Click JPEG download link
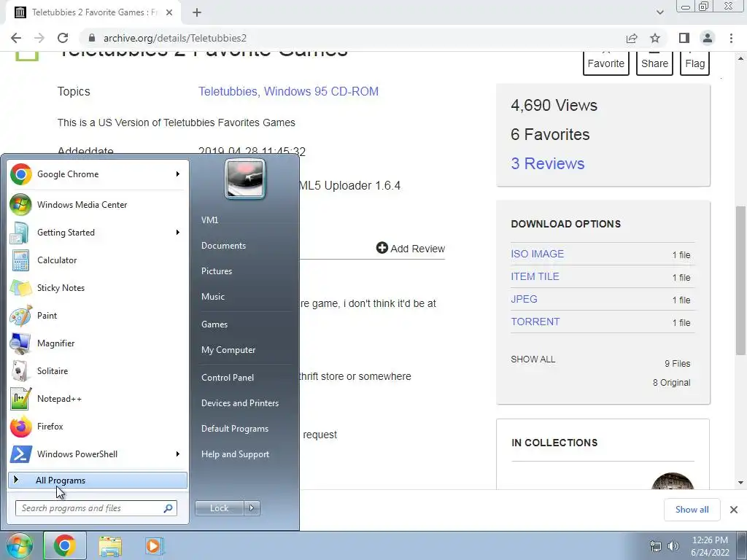The width and height of the screenshot is (747, 560). coord(524,299)
